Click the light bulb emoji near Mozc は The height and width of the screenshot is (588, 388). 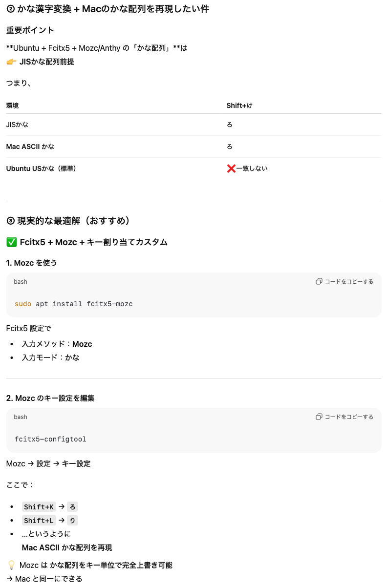[x=11, y=565]
